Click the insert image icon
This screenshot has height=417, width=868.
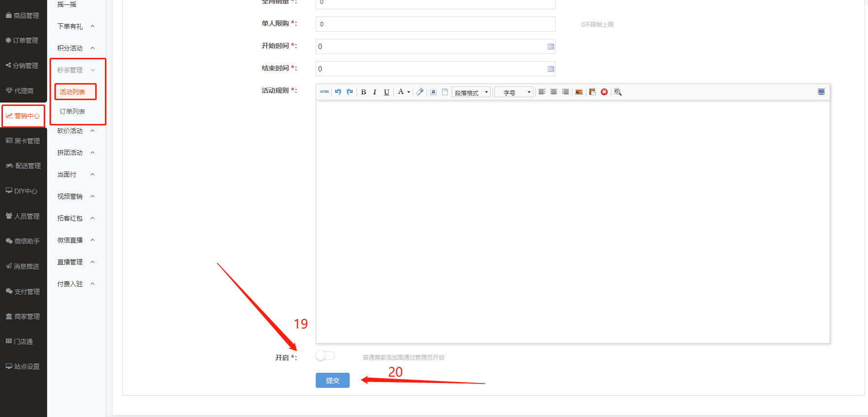(579, 92)
